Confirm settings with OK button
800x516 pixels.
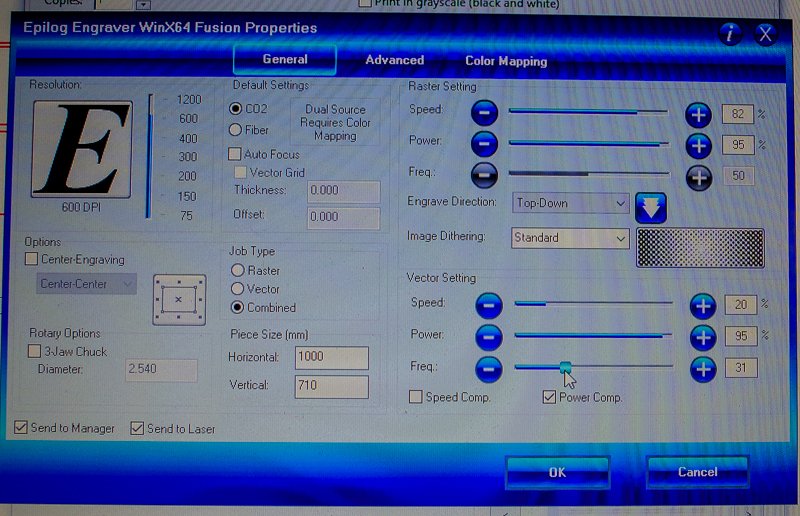pos(557,473)
